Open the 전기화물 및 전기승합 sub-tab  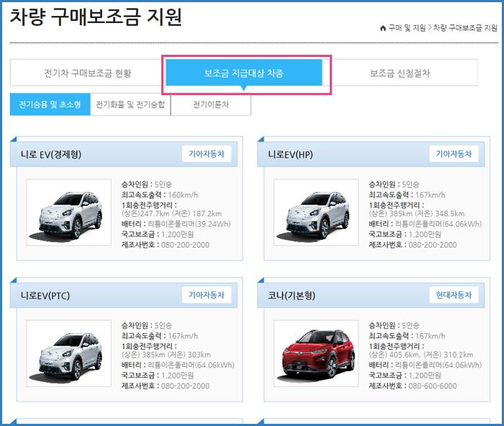tap(130, 105)
